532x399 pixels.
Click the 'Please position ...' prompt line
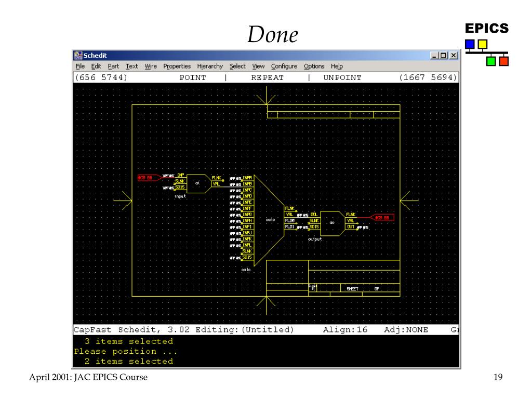[x=126, y=352]
